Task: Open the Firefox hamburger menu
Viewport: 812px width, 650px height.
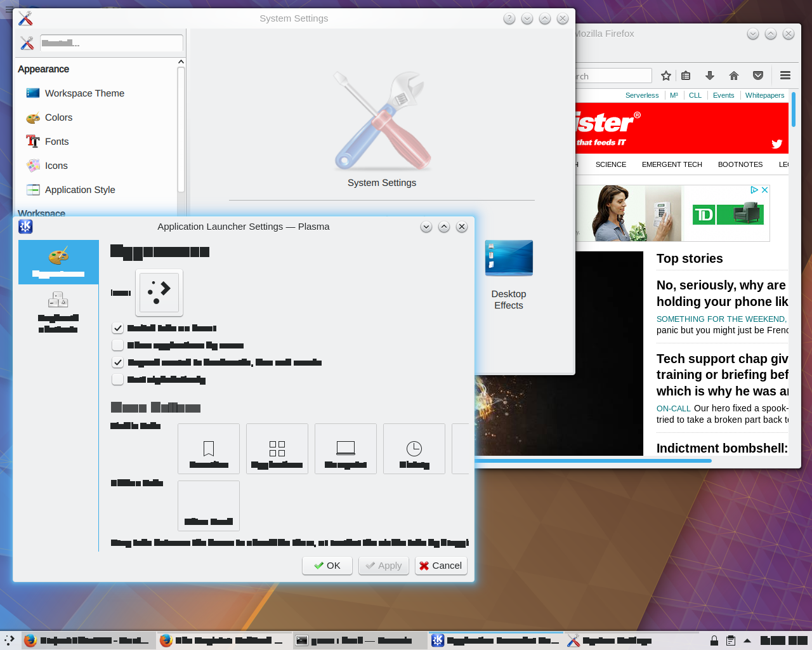Action: pyautogui.click(x=785, y=76)
